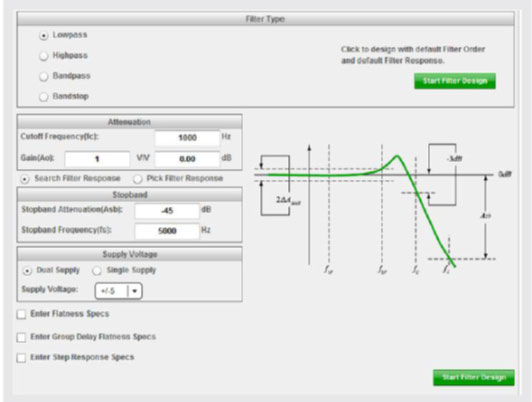This screenshot has height=402, width=532.
Task: Select Pick Filter Response option
Action: (x=137, y=179)
